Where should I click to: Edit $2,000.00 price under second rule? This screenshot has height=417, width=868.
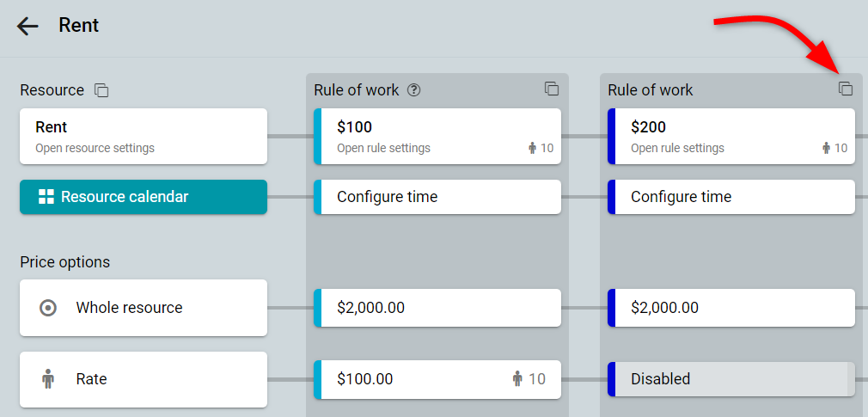point(731,307)
